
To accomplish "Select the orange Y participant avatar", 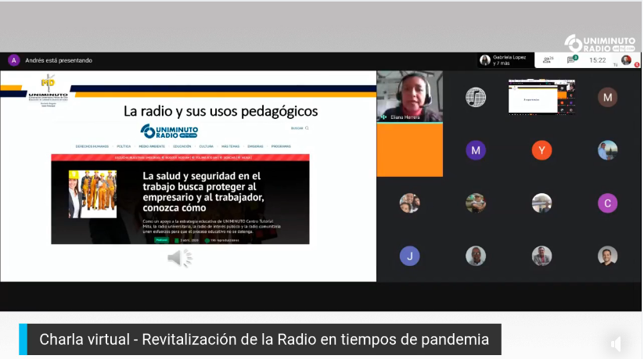I will [x=541, y=150].
